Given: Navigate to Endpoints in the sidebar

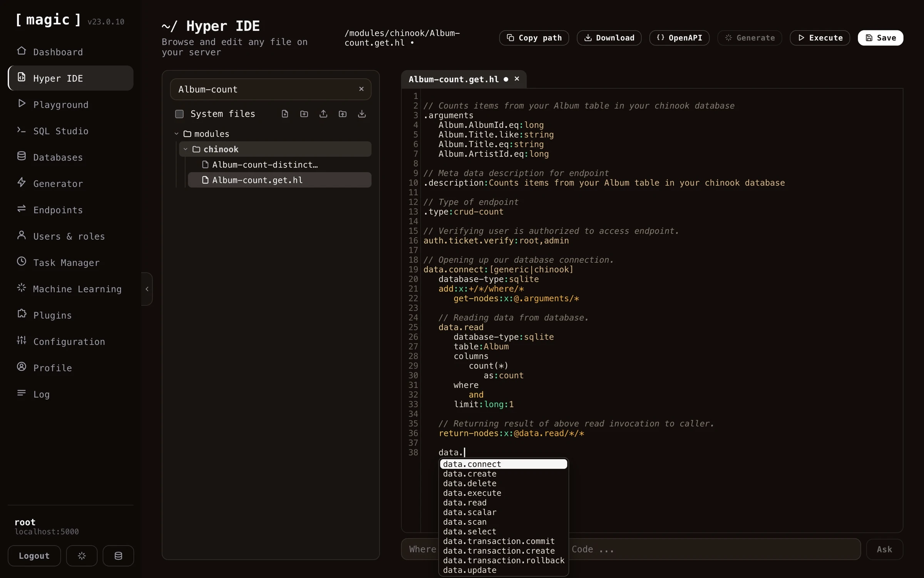Looking at the screenshot, I should coord(71,210).
